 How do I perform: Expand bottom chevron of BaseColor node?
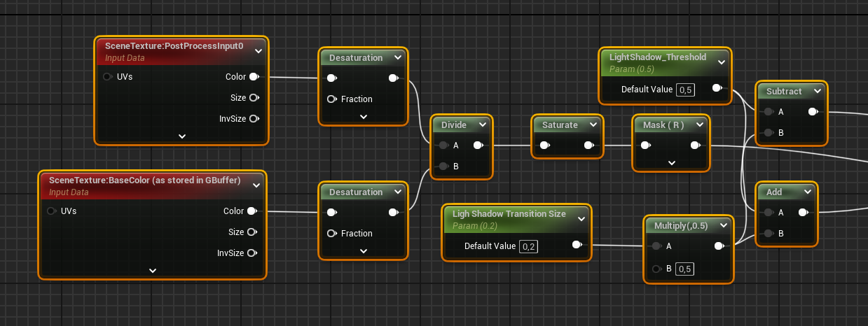click(x=153, y=271)
